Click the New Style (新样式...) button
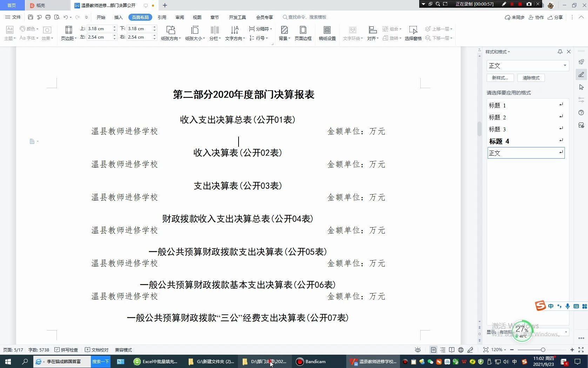 click(x=500, y=78)
